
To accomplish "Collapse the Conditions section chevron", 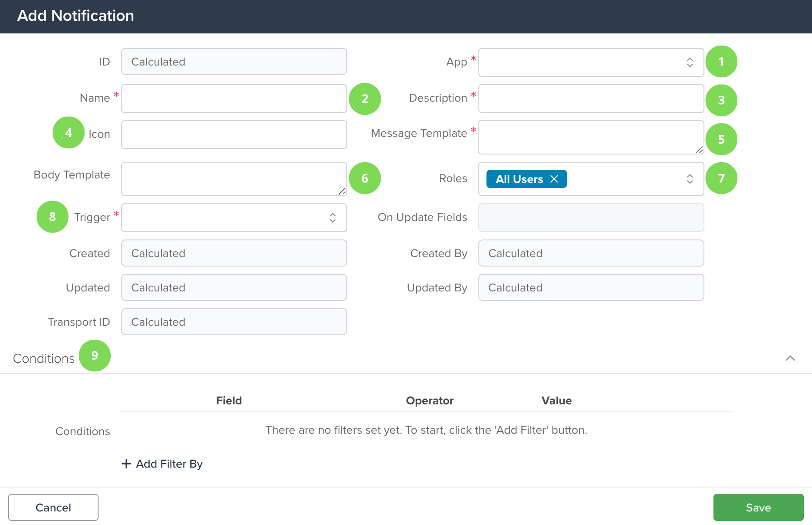I will [790, 358].
